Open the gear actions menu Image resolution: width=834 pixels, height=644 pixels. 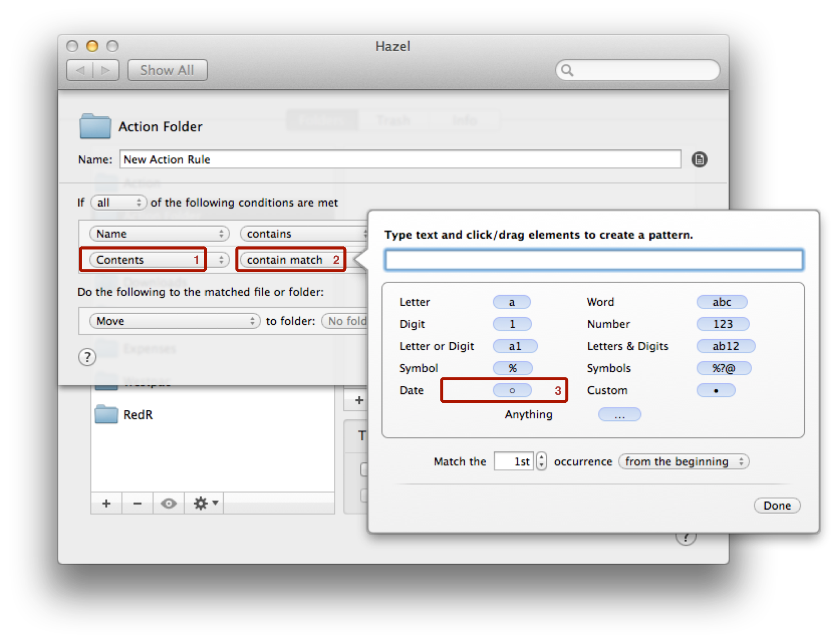[x=204, y=503]
